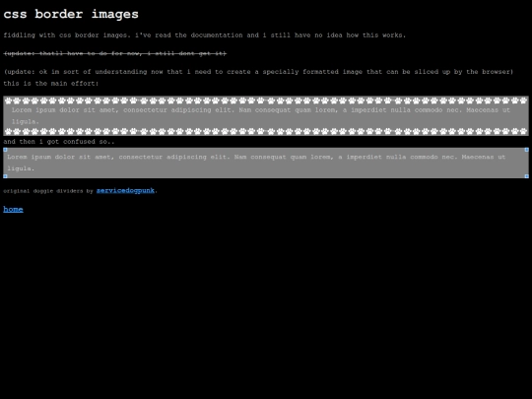Click the struck-through update line
Viewport: 532px width, 399px height.
(x=115, y=53)
